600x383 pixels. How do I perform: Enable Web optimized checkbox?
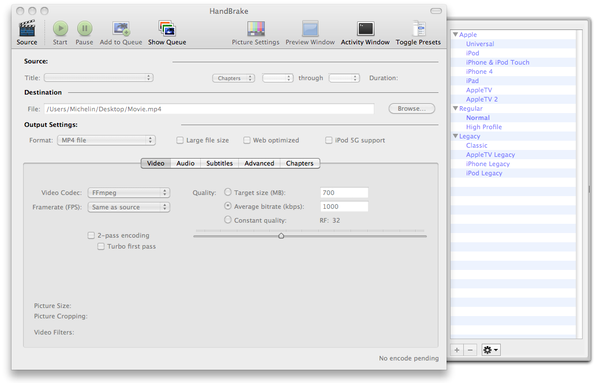(247, 140)
